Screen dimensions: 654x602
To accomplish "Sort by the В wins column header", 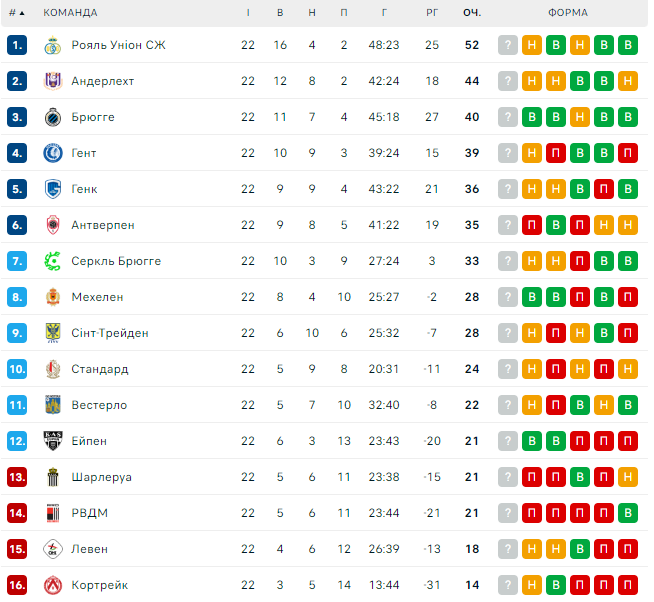I will (x=280, y=13).
